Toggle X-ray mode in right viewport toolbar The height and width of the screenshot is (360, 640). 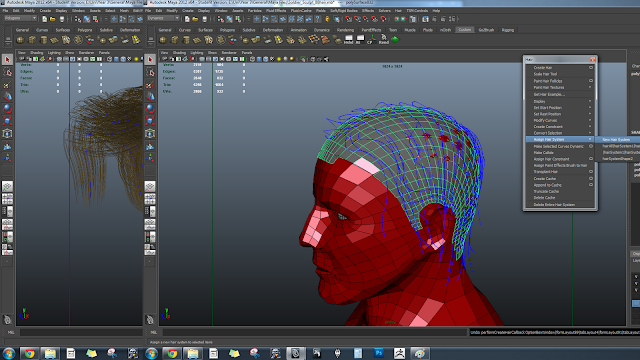(x=313, y=59)
